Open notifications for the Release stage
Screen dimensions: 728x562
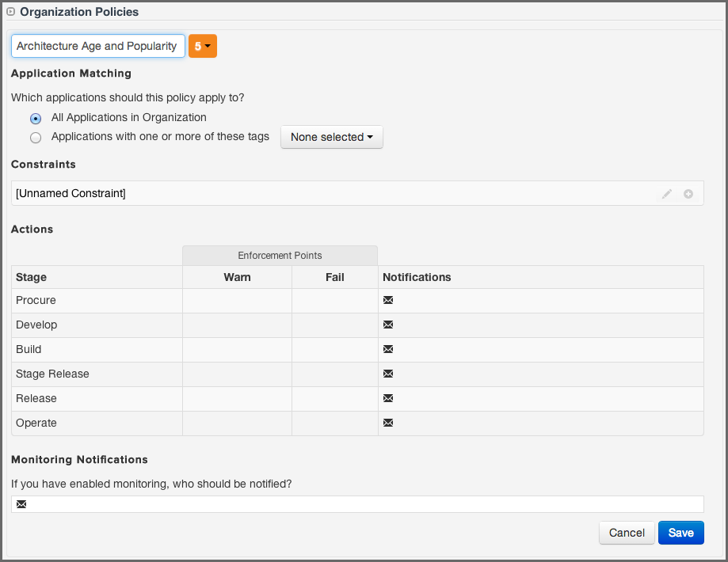coord(387,398)
